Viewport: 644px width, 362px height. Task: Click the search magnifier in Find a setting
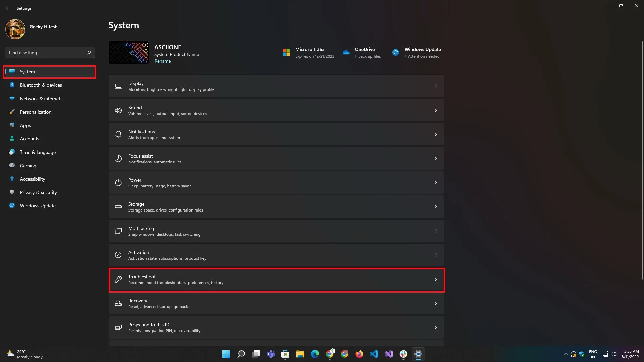[x=89, y=53]
